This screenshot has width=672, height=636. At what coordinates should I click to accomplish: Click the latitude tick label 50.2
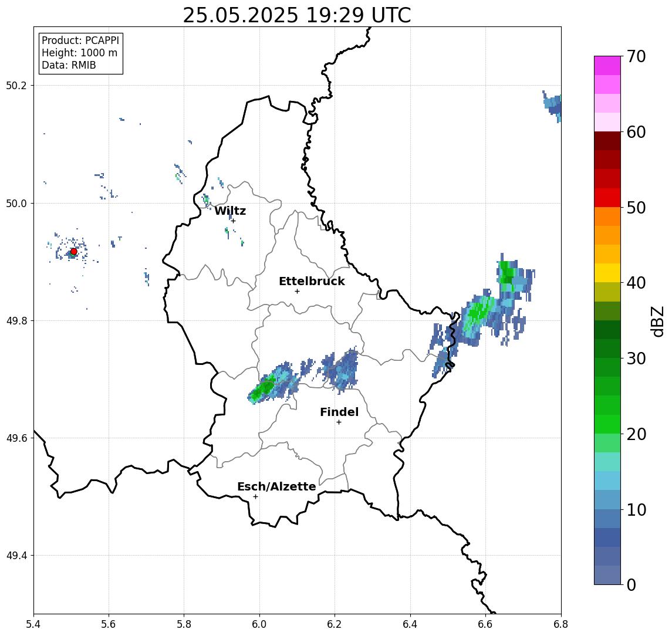tap(16, 85)
